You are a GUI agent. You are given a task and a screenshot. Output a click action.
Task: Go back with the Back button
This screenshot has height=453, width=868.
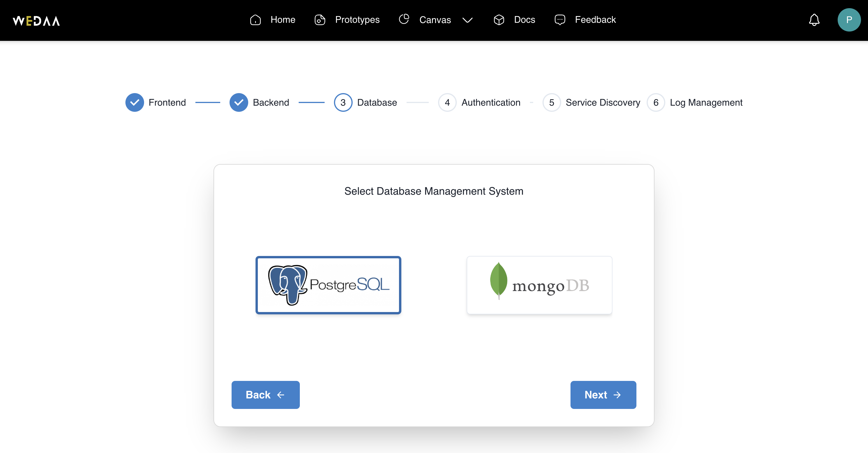pyautogui.click(x=265, y=395)
